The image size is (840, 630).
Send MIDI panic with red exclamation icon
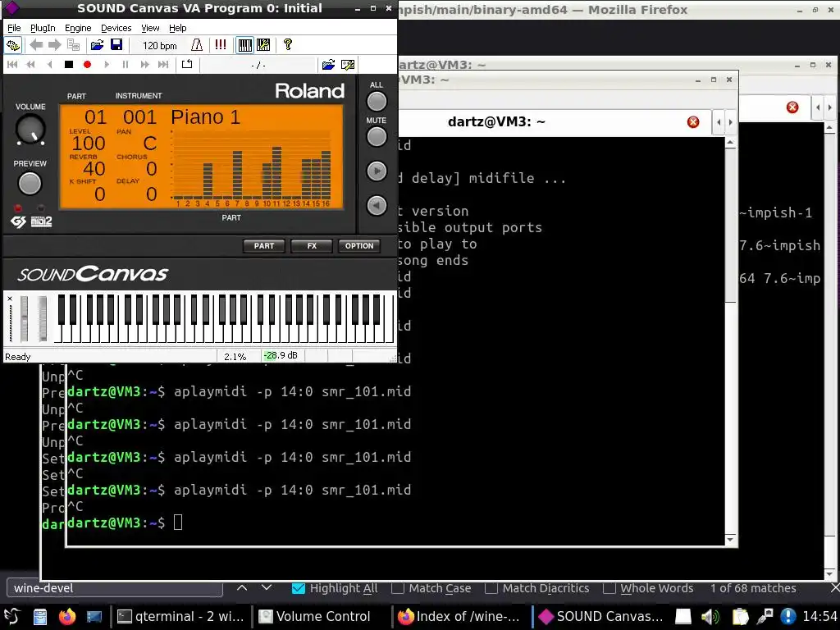click(x=220, y=46)
